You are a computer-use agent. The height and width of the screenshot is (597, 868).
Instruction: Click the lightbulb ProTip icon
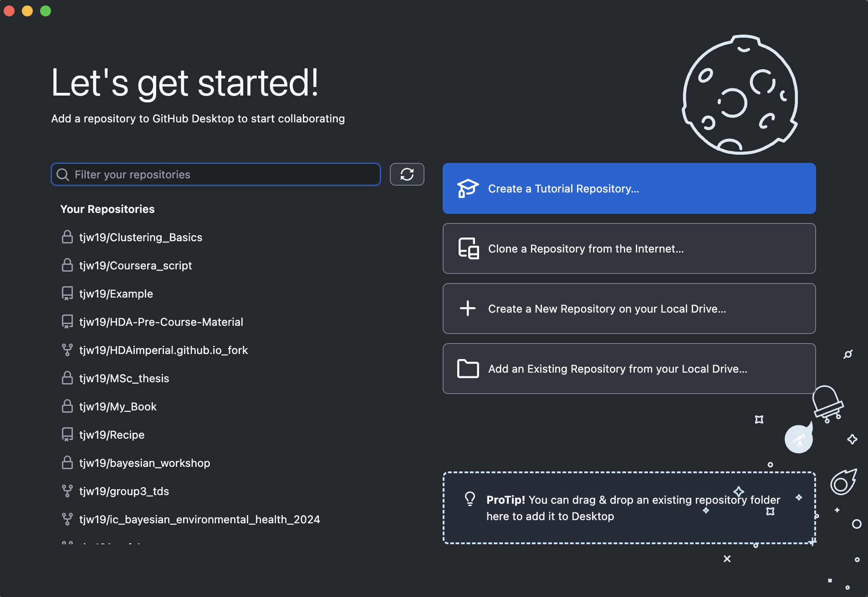point(470,499)
